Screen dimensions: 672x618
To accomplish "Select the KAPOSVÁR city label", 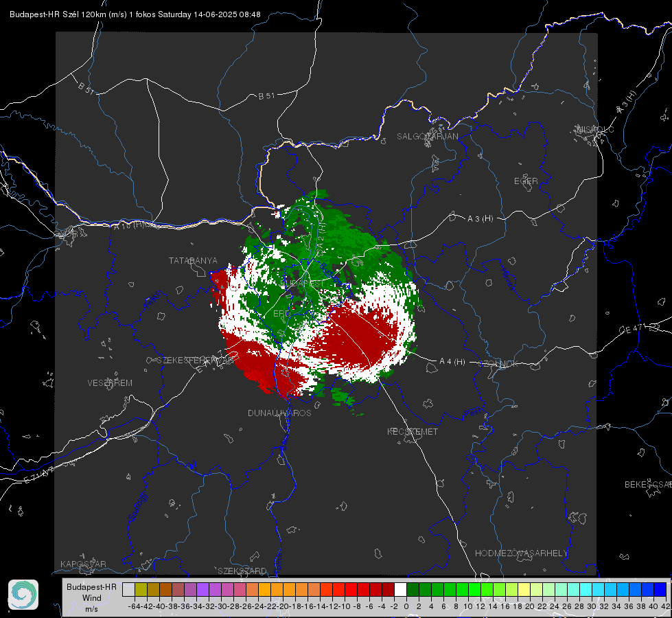I will pos(83,564).
